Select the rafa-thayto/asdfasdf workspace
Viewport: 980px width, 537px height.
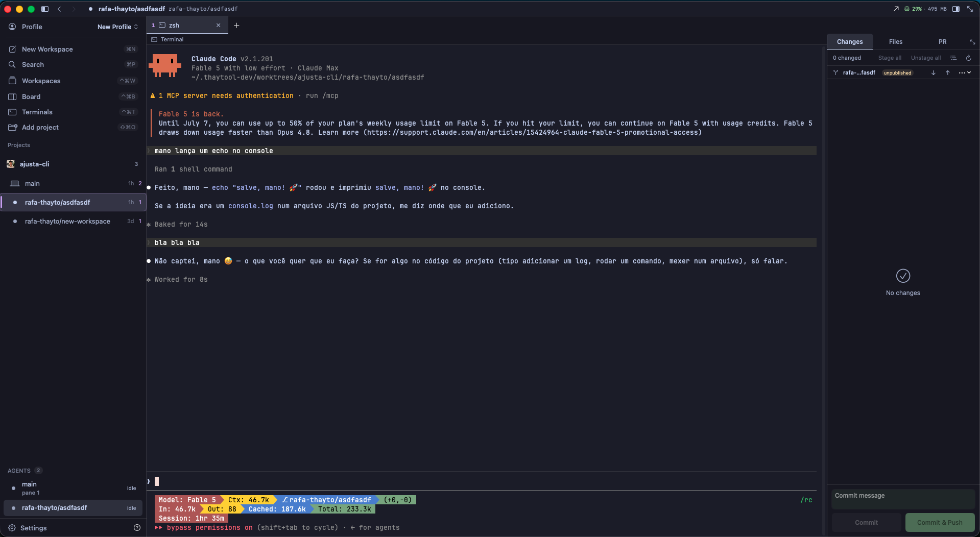73,202
